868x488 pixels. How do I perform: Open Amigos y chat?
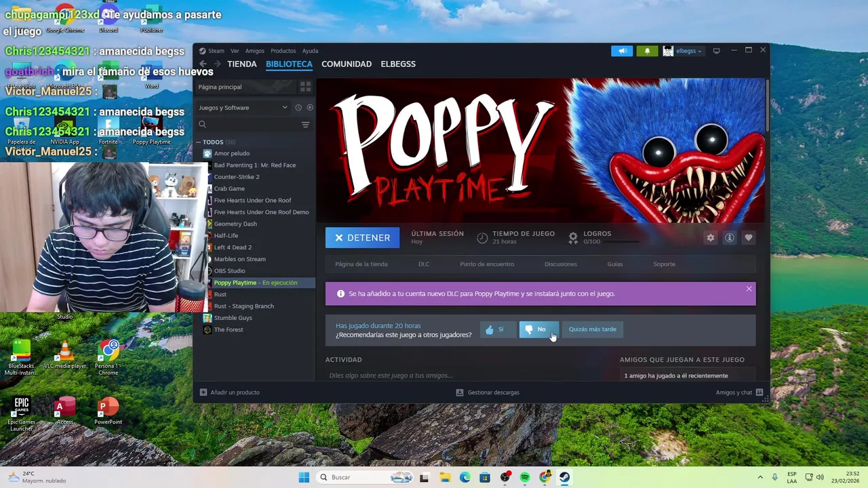739,392
